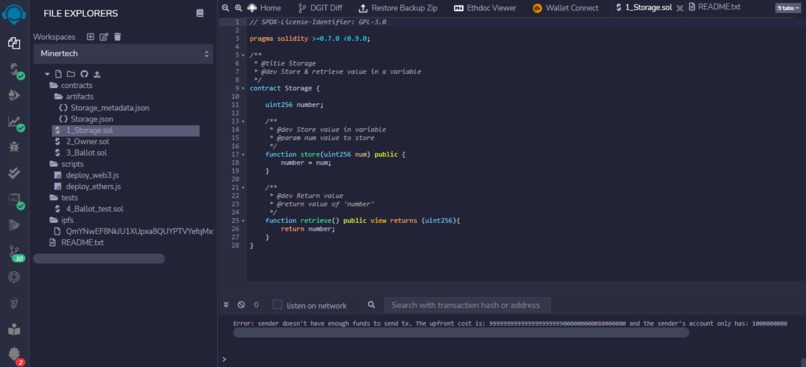Close the 1_Storage.sol tab
Image resolution: width=806 pixels, height=367 pixels.
(x=680, y=8)
